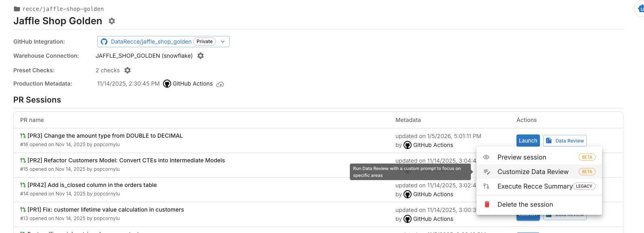Click the folder icon before recce/jaffle-shop-golden

tap(17, 9)
